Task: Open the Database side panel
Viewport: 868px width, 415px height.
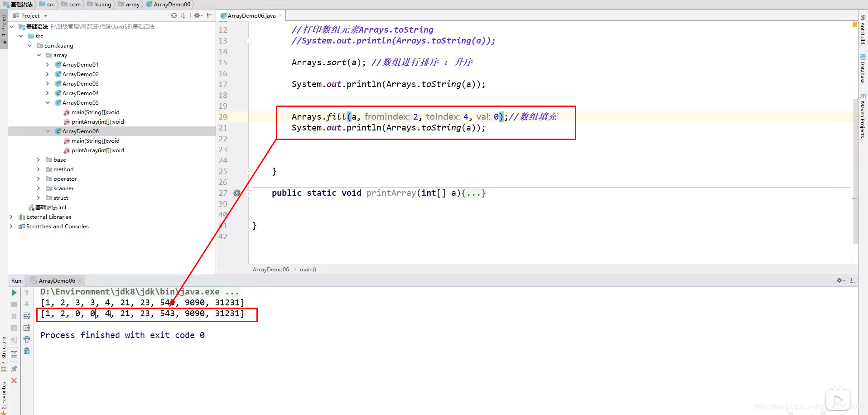Action: coord(863,69)
